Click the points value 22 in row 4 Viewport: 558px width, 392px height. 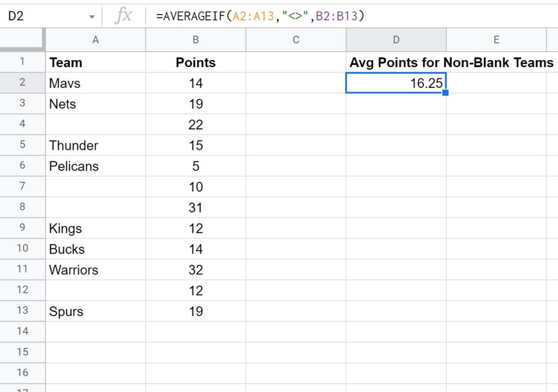196,125
